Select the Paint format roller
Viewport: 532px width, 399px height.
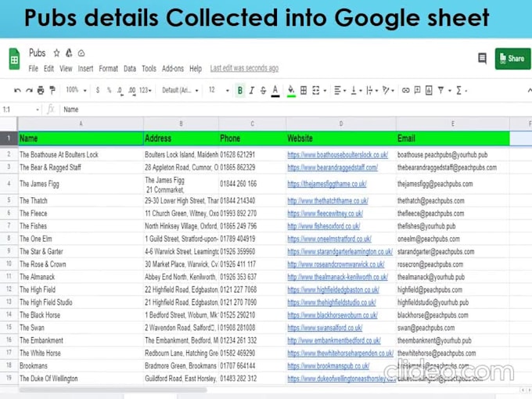point(52,90)
